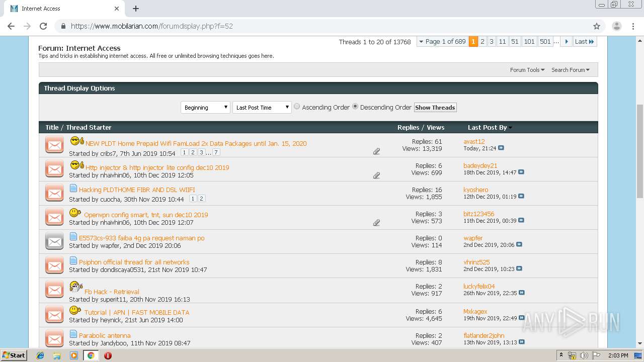The width and height of the screenshot is (644, 362).
Task: Jump to page 101 of threads
Action: coord(529,42)
